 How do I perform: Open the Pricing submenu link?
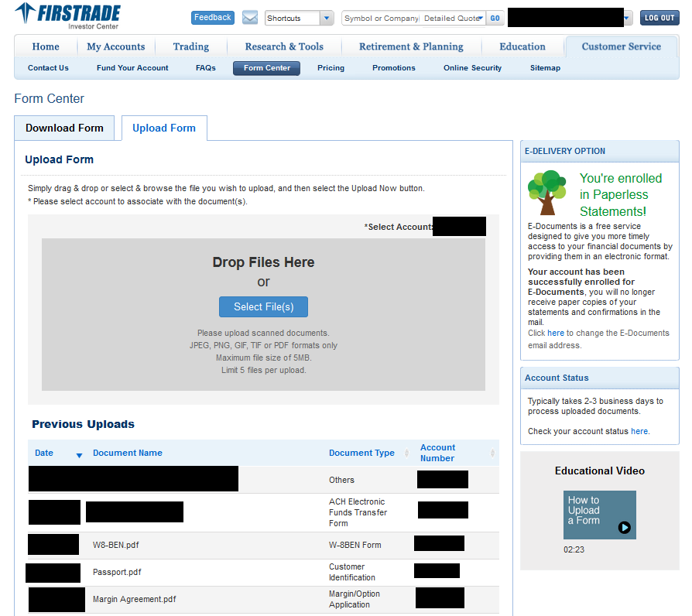331,68
